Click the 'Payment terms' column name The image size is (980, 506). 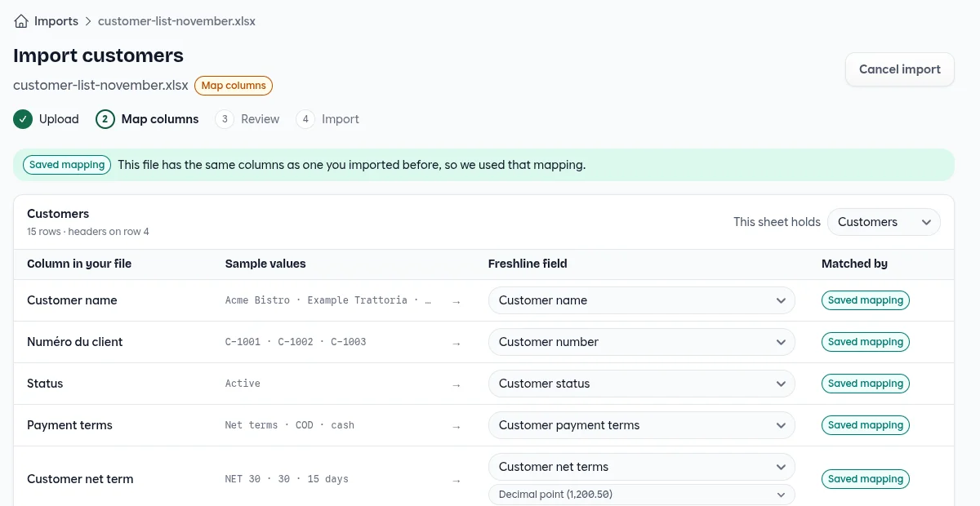click(69, 425)
